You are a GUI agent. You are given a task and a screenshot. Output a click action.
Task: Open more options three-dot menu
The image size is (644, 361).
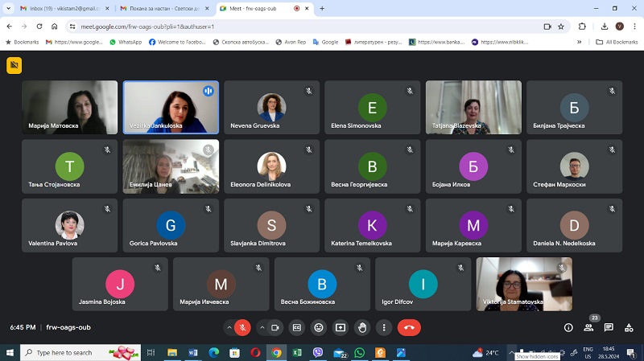[x=384, y=327]
